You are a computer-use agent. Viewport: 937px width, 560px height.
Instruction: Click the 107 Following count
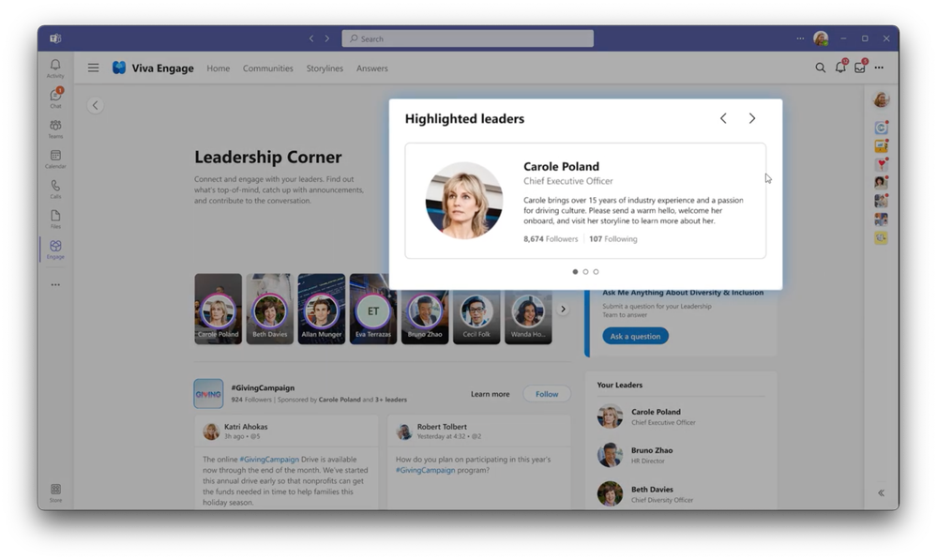613,238
